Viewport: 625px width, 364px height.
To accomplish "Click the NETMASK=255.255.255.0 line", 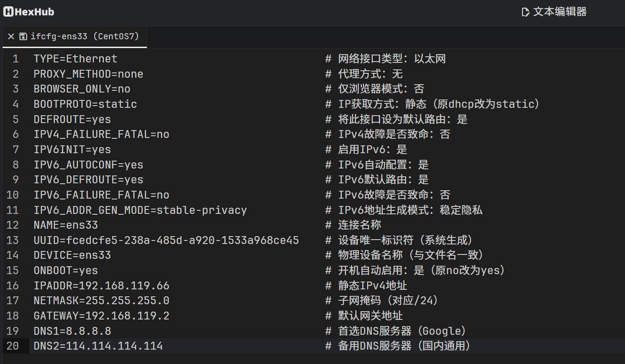I will coord(101,301).
